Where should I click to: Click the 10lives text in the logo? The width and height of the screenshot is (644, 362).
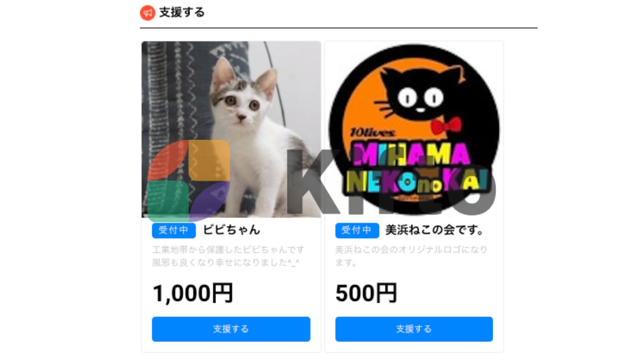[372, 133]
